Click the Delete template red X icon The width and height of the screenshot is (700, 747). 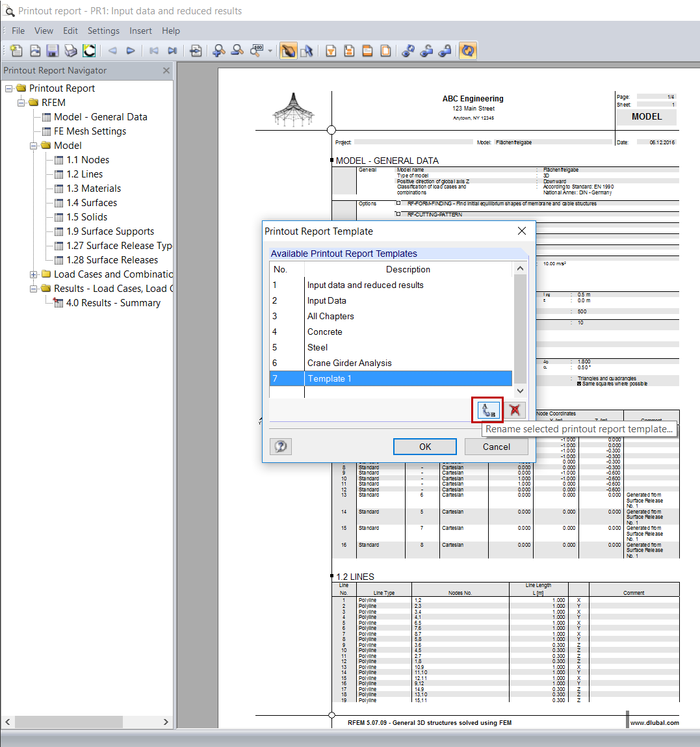514,411
